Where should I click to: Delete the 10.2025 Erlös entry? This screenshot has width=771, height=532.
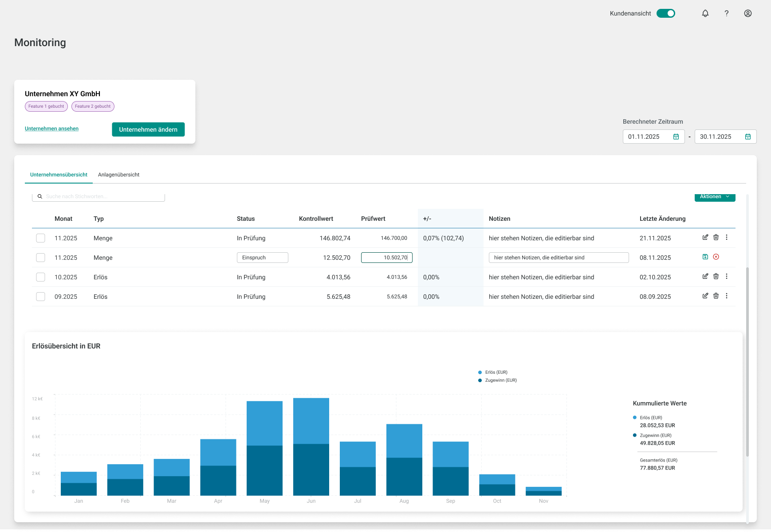716,276
